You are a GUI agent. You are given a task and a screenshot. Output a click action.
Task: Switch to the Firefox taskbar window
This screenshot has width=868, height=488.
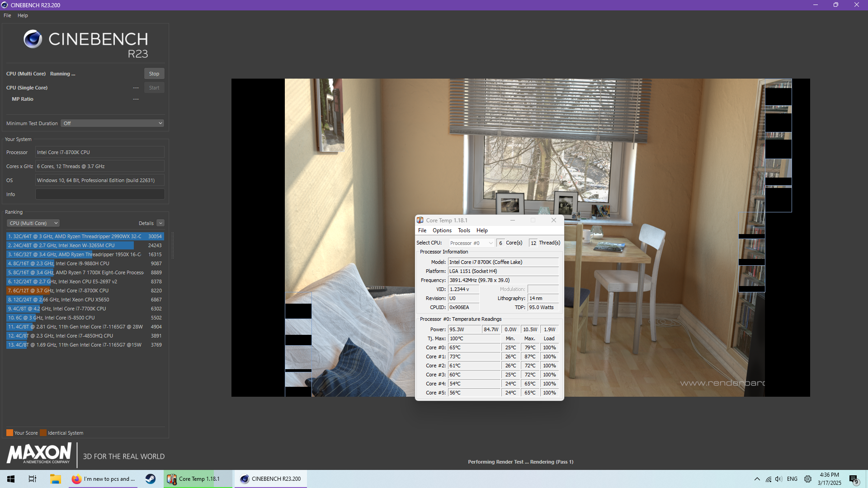(104, 479)
